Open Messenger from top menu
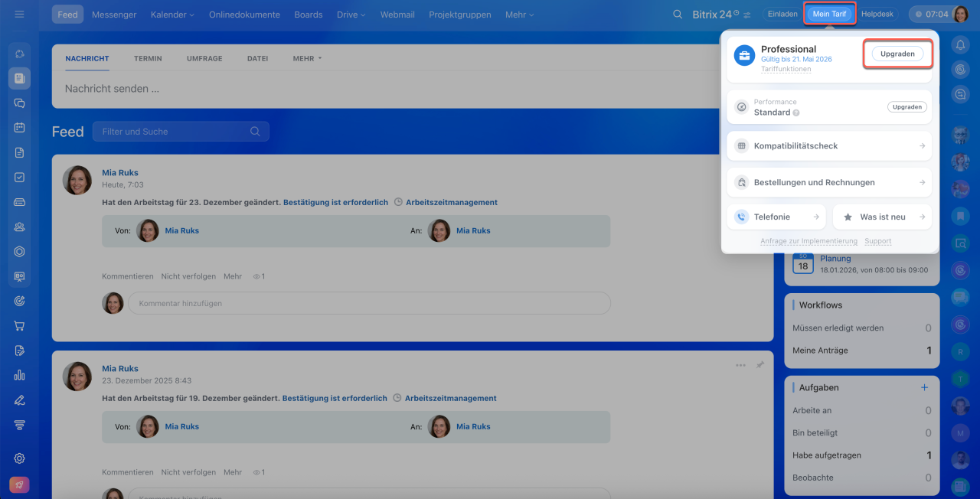Viewport: 980px width, 499px height. (114, 15)
